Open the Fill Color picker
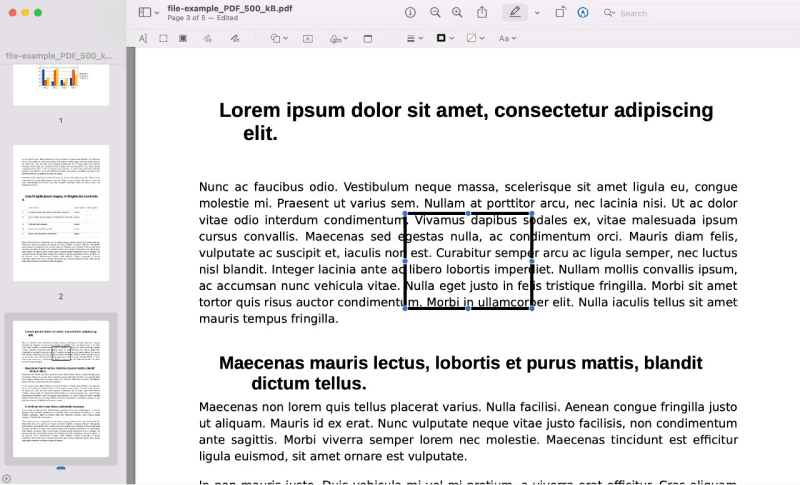The width and height of the screenshot is (800, 485). [x=475, y=38]
